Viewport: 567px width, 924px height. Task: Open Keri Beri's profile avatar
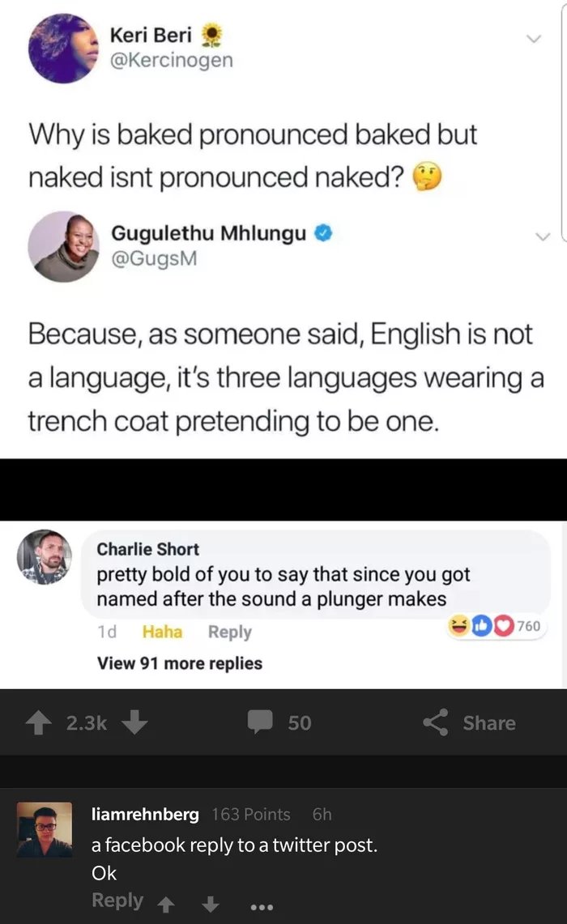click(x=64, y=49)
